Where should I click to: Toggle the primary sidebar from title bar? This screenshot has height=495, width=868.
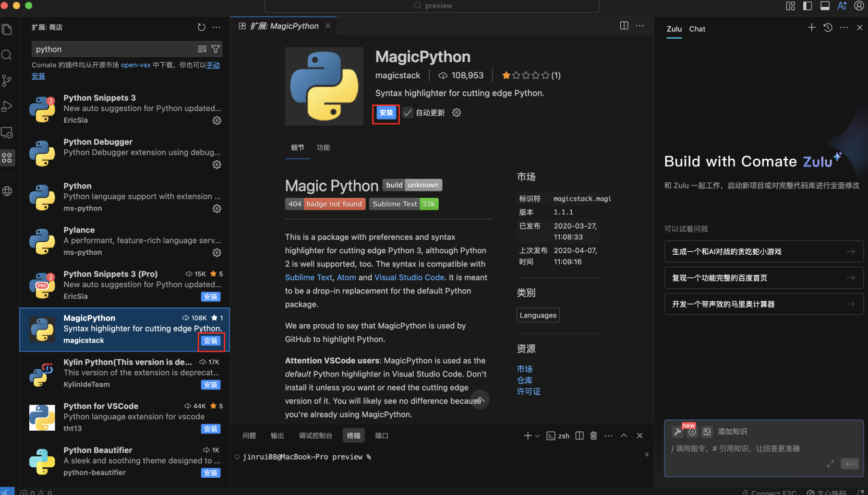807,6
